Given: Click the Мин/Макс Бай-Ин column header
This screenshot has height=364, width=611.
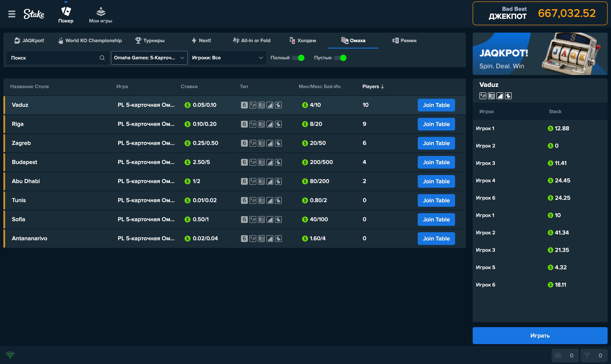Looking at the screenshot, I should (320, 87).
